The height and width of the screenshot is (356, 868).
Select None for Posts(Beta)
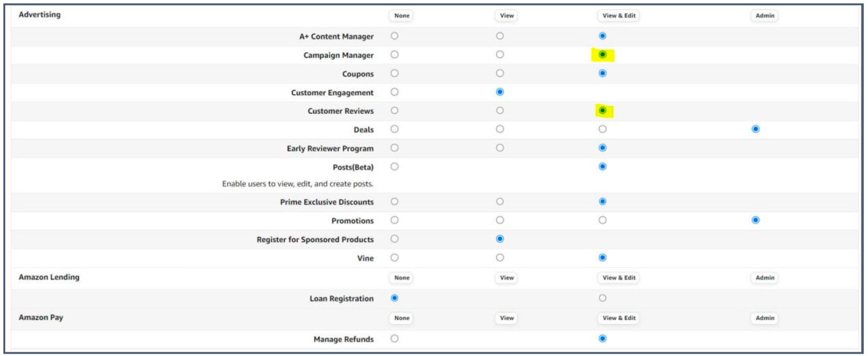(x=394, y=166)
